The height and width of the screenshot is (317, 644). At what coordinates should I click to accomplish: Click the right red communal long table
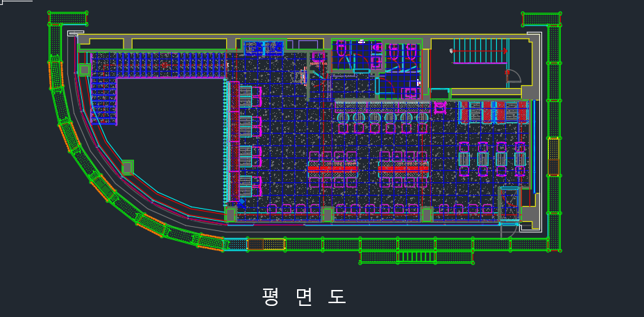coord(403,169)
